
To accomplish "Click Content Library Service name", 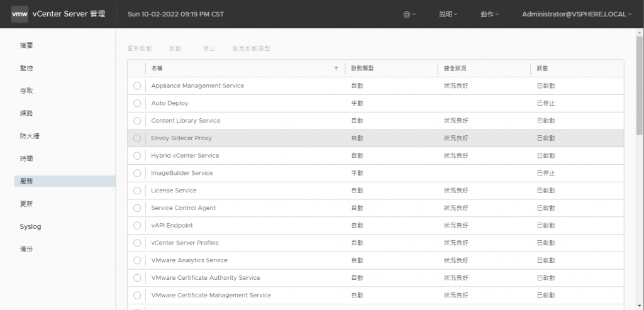I will (x=186, y=121).
